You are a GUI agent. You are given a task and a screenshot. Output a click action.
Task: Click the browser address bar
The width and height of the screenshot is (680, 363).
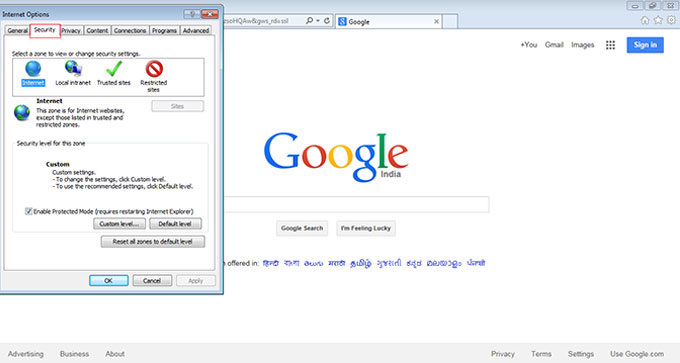tap(263, 21)
